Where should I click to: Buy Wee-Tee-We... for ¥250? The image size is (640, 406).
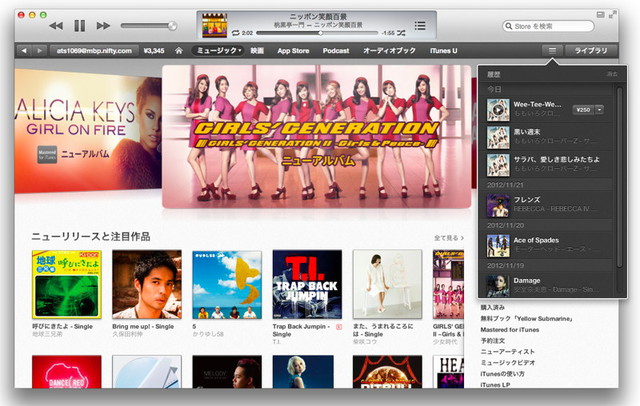(583, 110)
